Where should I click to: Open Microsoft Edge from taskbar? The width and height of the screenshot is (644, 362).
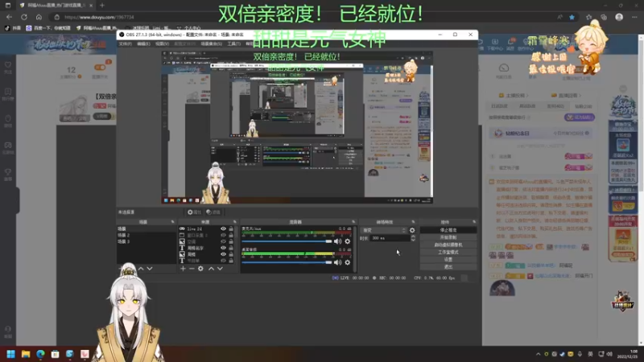pyautogui.click(x=40, y=354)
